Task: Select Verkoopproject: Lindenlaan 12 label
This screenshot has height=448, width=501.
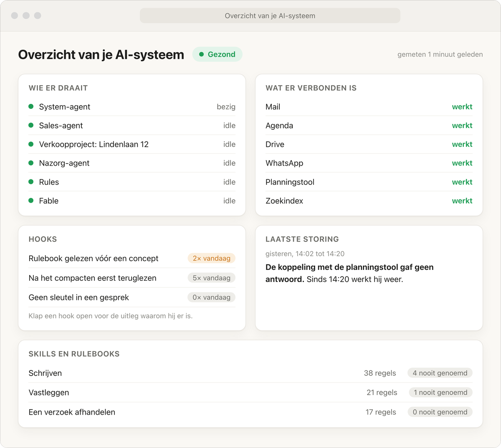Action: tap(94, 144)
